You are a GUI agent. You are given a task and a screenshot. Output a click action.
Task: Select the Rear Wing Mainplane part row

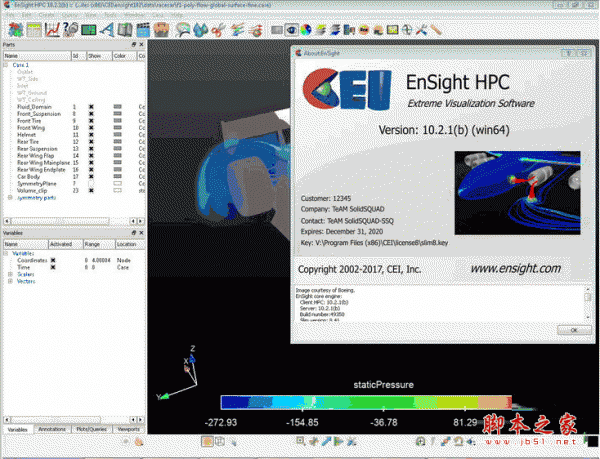coord(74,163)
